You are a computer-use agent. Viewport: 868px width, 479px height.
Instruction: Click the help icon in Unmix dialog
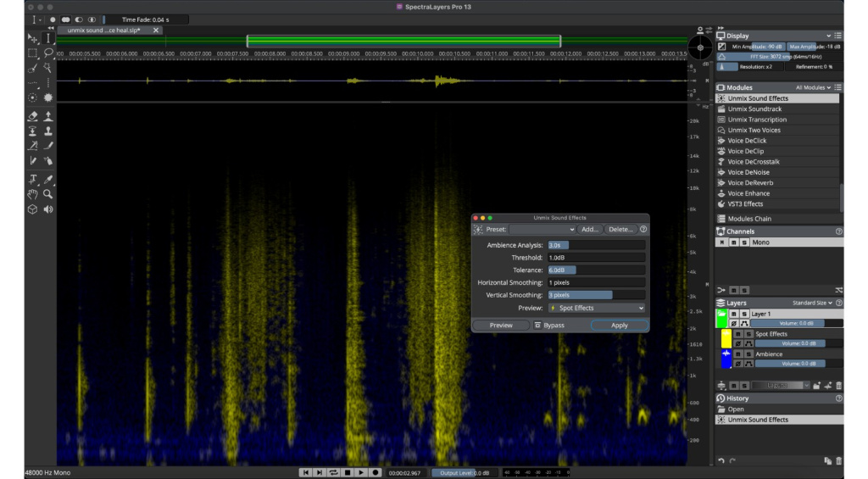tap(643, 229)
